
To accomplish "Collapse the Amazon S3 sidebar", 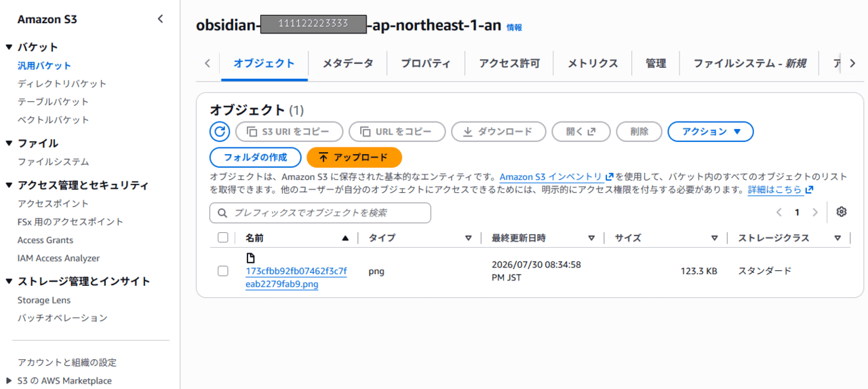I will click(160, 19).
